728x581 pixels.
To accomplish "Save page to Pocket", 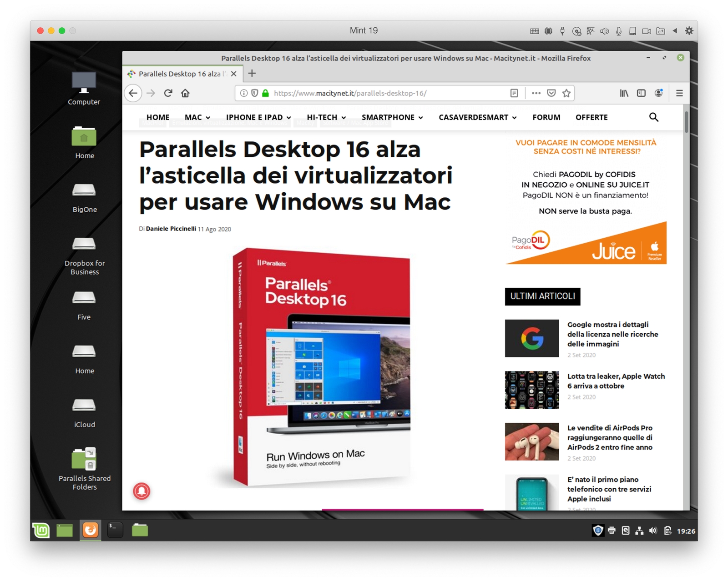I will (x=551, y=93).
